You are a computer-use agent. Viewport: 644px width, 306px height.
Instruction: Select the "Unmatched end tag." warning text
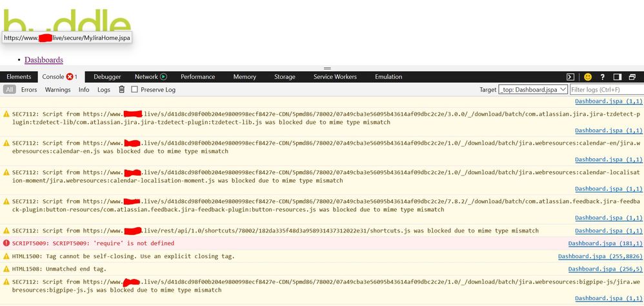coord(76,269)
